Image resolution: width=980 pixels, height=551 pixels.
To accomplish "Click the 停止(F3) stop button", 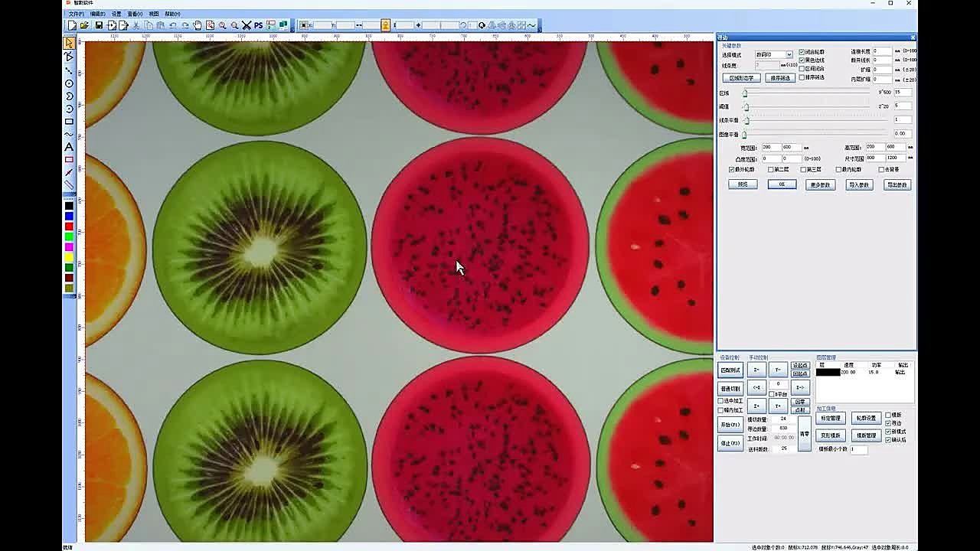I will (x=730, y=443).
